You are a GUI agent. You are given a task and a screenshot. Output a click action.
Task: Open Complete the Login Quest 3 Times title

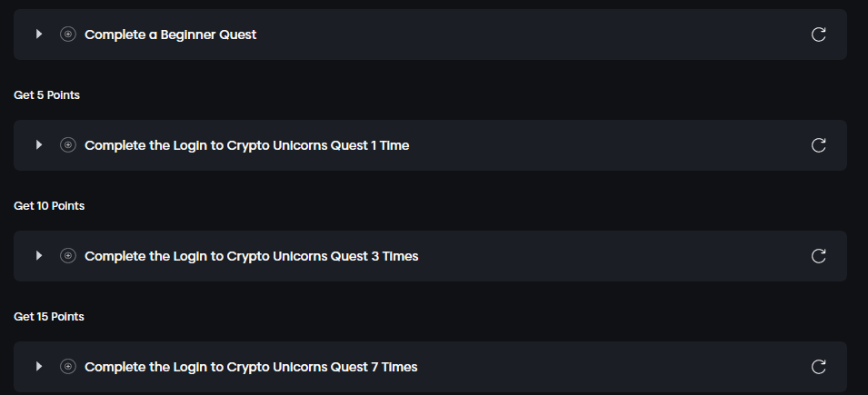251,256
